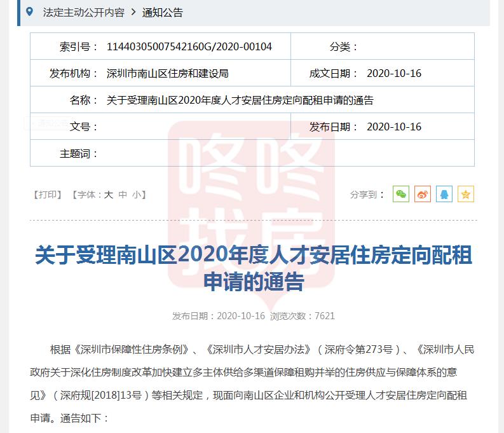Open 法定主动公开内容 breadcrumb link
Screen dimensions: 504x433
click(83, 13)
